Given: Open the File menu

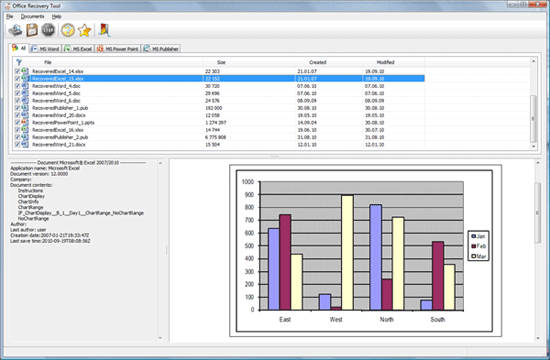Looking at the screenshot, I should click(x=9, y=16).
